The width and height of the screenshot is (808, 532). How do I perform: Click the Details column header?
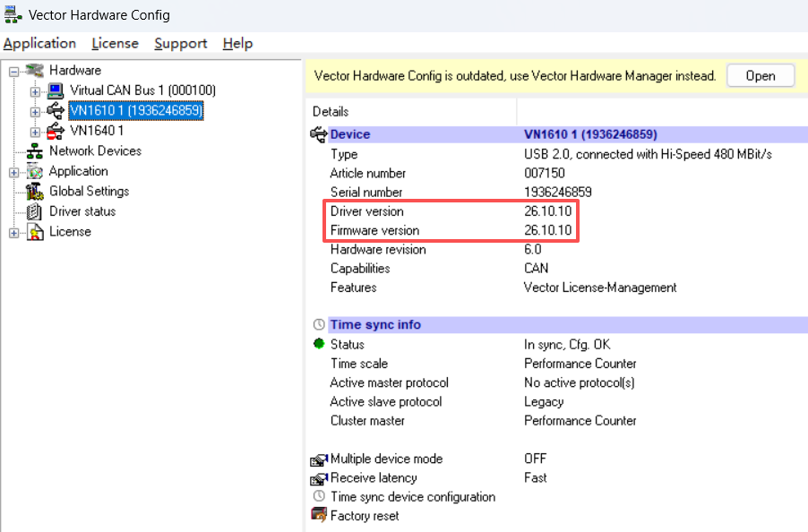click(x=331, y=112)
